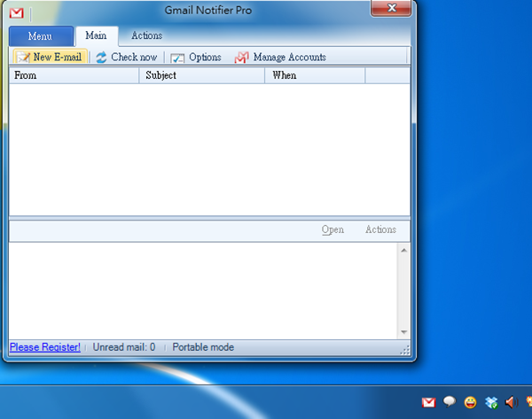
Task: Switch to the Main tab
Action: (96, 36)
